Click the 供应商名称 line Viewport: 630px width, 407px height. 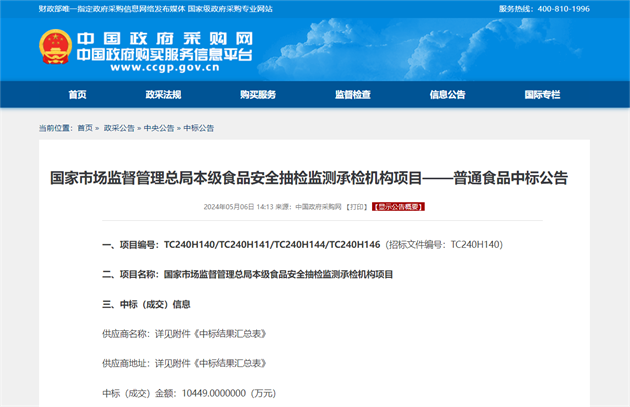184,334
